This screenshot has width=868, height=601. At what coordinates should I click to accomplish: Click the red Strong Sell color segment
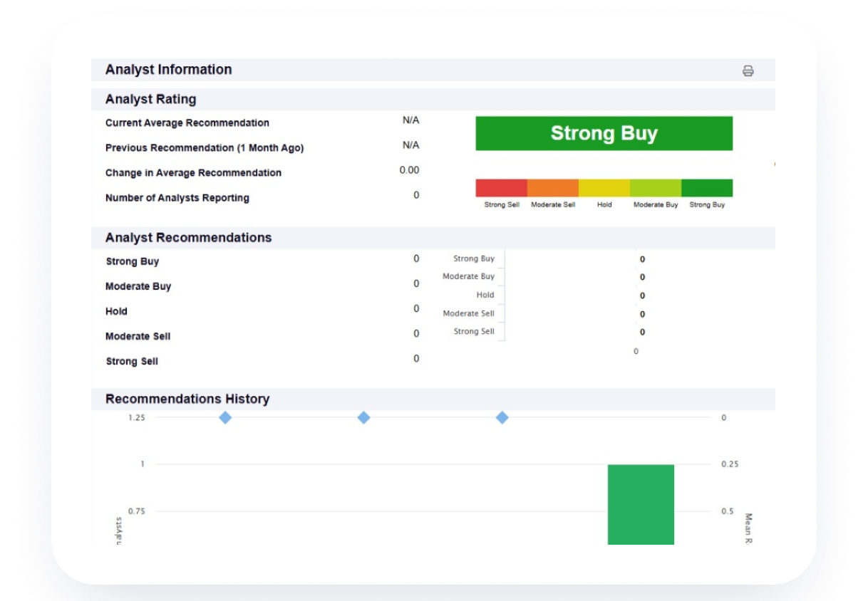[501, 188]
